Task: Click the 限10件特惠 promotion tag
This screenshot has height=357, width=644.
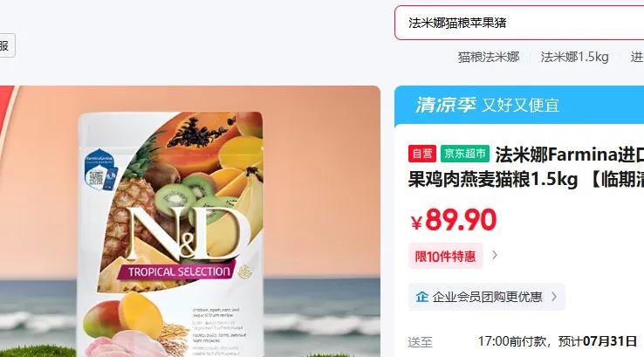Action: point(445,256)
